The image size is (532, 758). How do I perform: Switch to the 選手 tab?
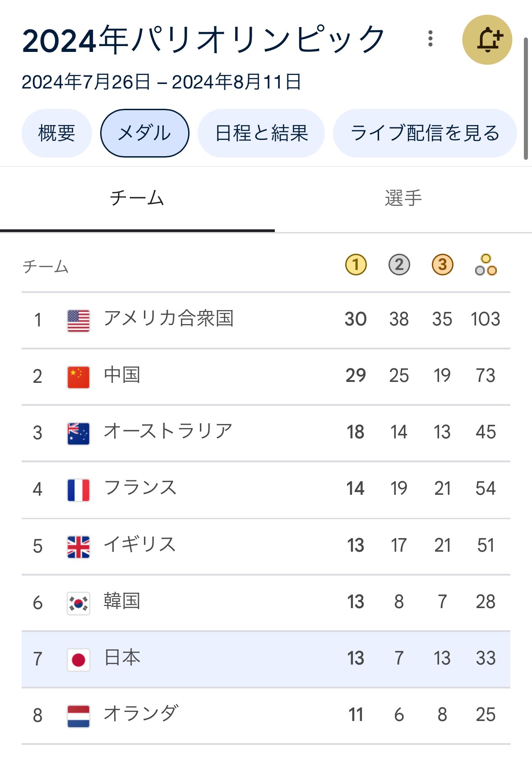403,199
